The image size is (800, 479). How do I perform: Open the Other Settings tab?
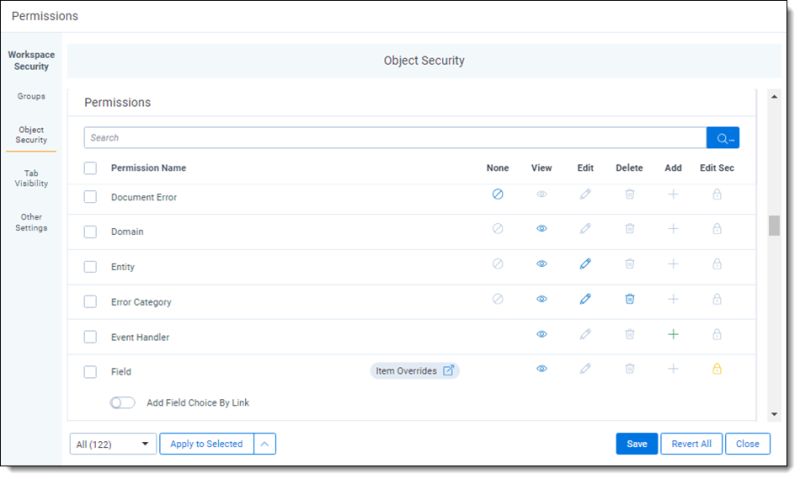point(31,222)
